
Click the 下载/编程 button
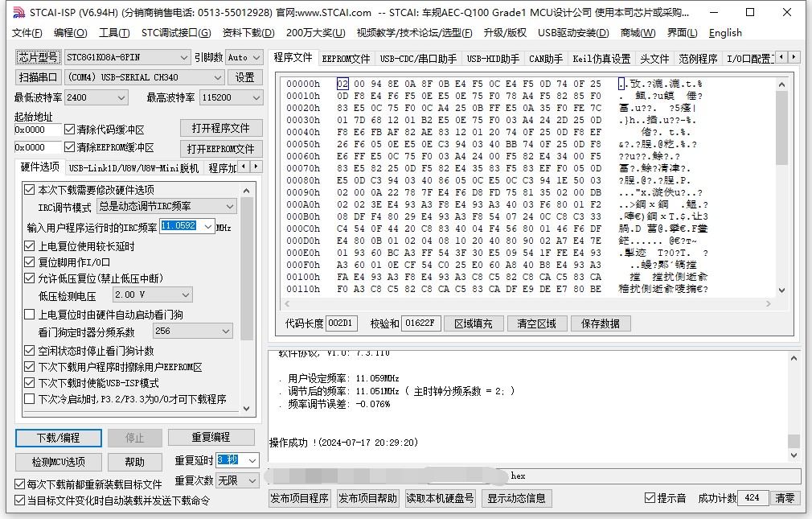coord(59,438)
